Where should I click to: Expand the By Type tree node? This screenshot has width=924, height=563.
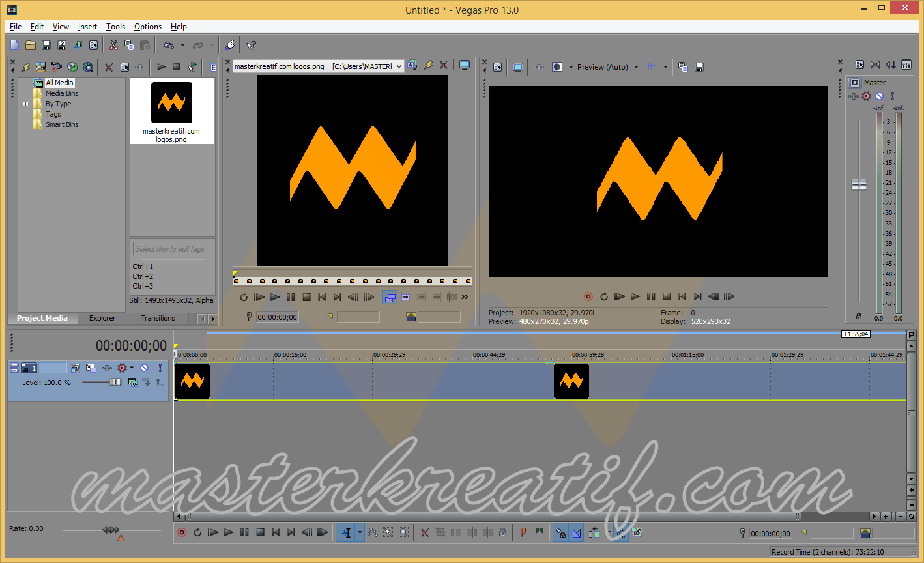[x=26, y=104]
